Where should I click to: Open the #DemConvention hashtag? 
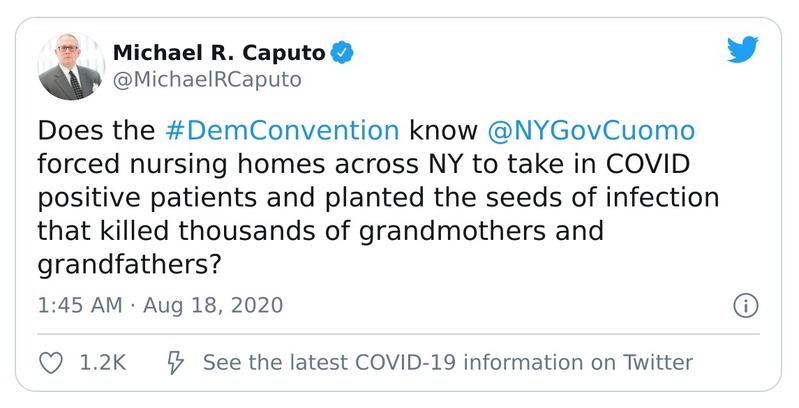(279, 130)
